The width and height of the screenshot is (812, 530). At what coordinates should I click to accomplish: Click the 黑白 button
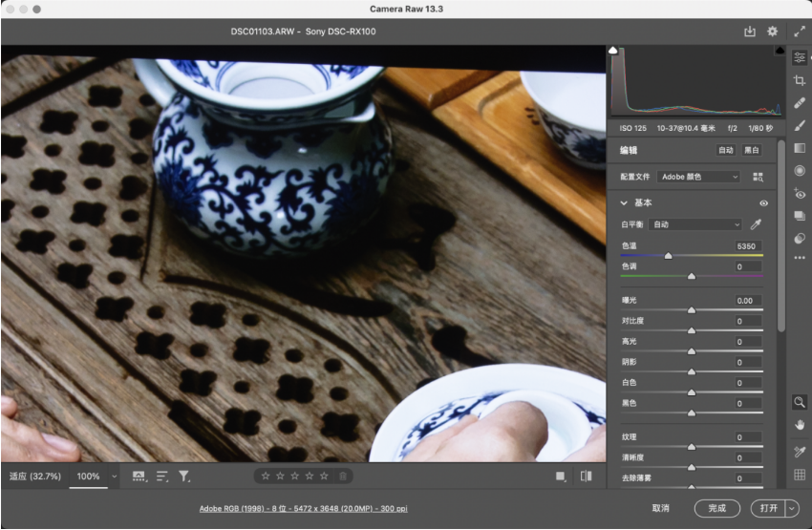752,150
